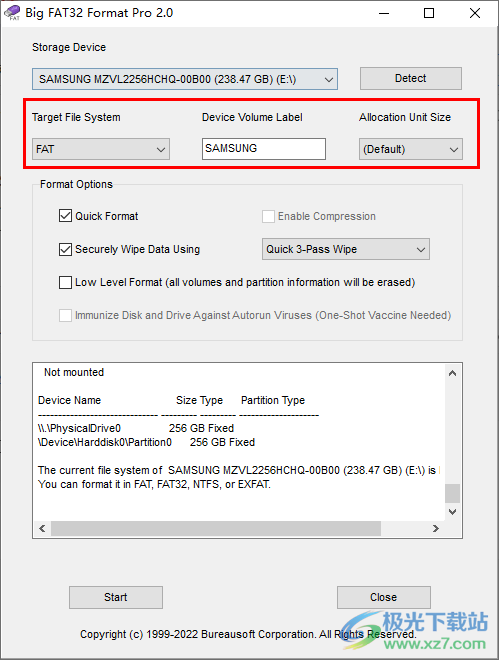
Task: Open the Quick 3-Pass Wipe method dropdown
Action: 346,249
